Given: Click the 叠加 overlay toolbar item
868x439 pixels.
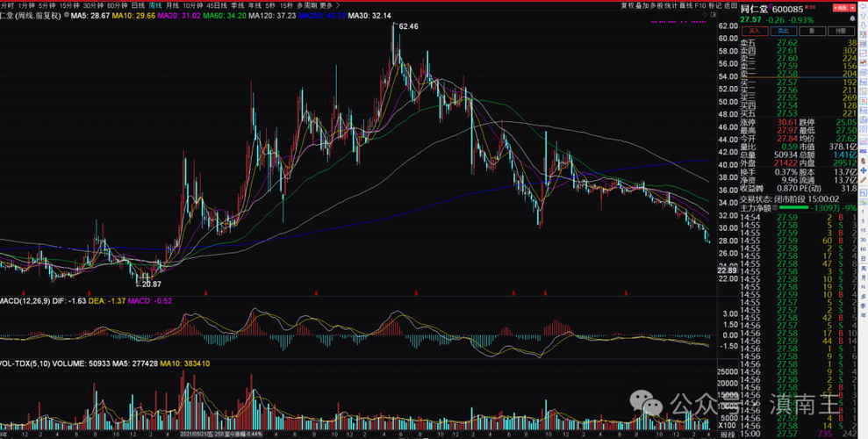Looking at the screenshot, I should click(642, 5).
